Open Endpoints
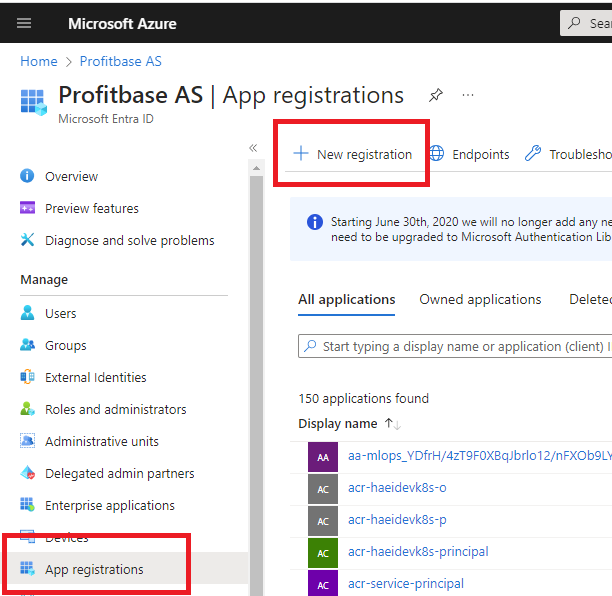 [470, 154]
